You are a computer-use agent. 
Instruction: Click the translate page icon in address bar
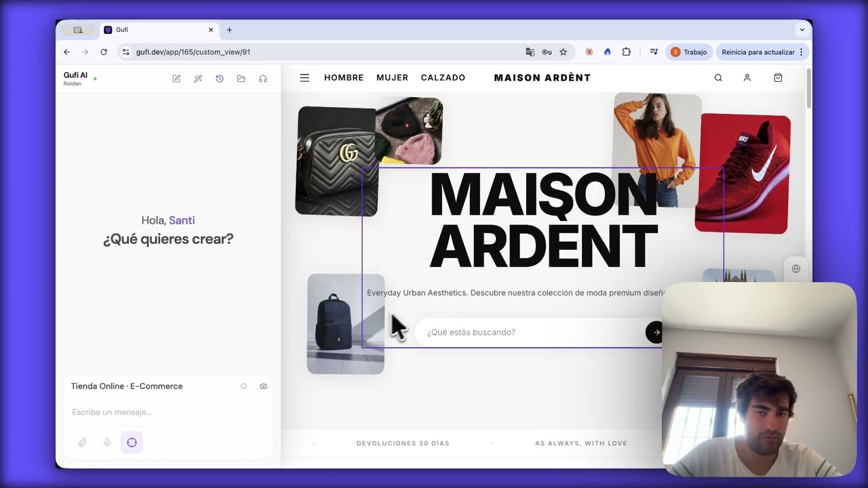coord(530,52)
